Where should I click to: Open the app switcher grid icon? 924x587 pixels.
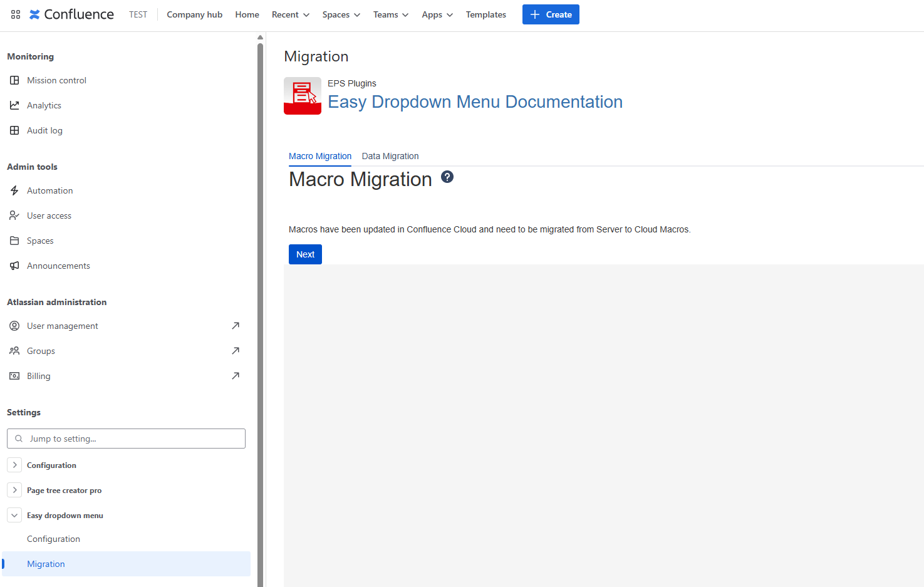click(16, 14)
